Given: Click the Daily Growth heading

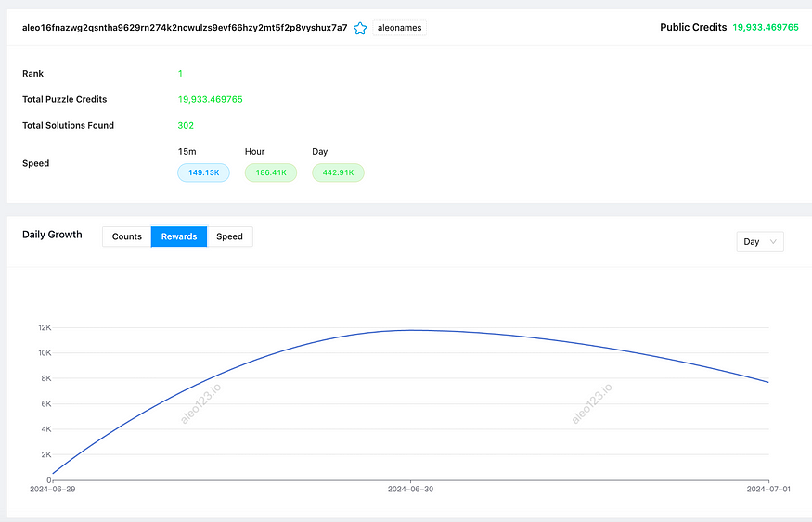Looking at the screenshot, I should [x=52, y=235].
